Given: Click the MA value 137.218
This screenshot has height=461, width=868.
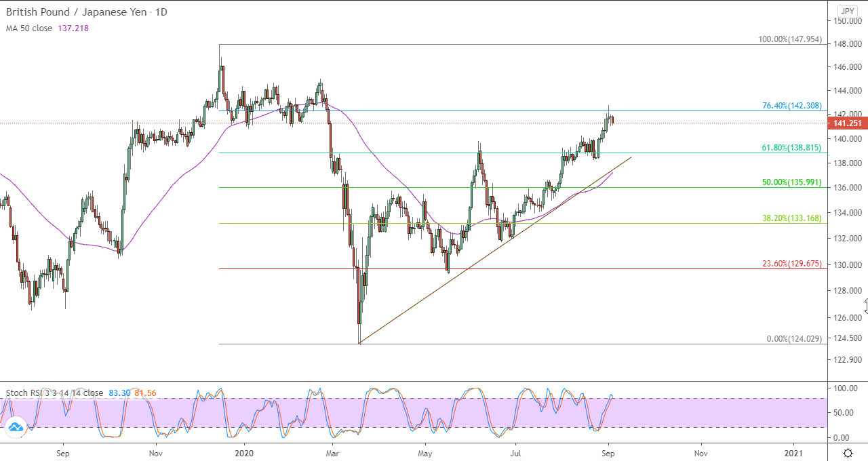Looking at the screenshot, I should pyautogui.click(x=73, y=28).
